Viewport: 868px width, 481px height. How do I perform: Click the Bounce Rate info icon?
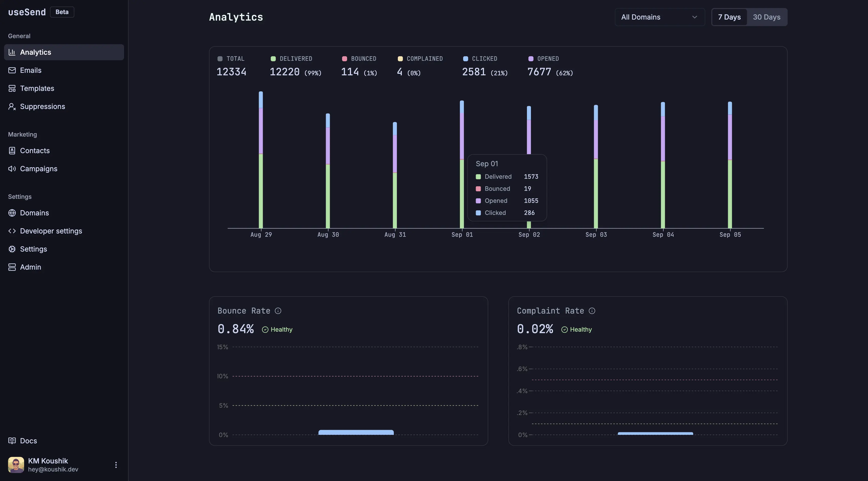(278, 311)
